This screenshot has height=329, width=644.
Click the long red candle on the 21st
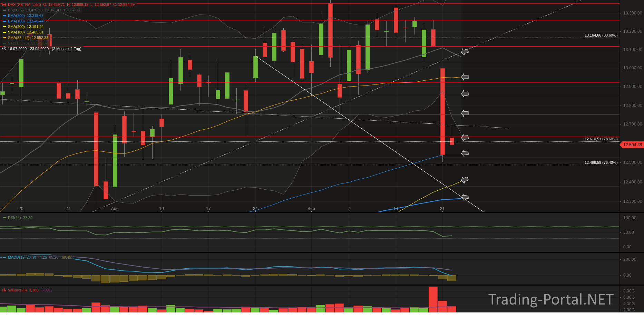pos(442,112)
